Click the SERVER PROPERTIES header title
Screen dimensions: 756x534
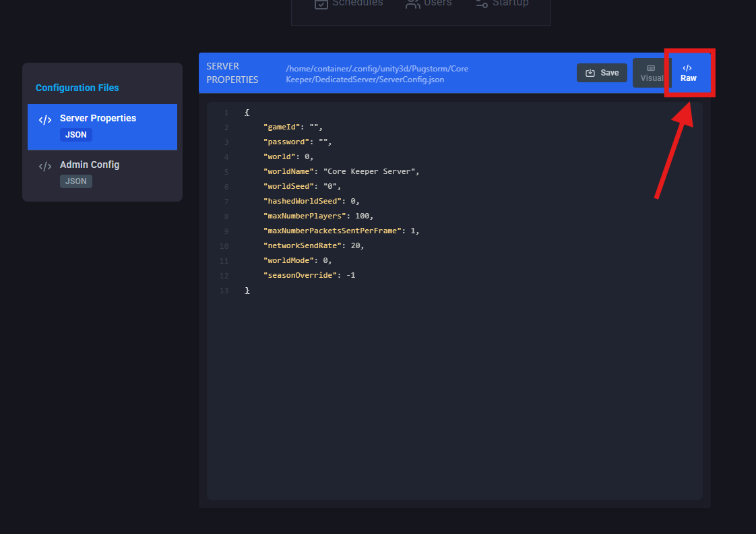(x=232, y=73)
